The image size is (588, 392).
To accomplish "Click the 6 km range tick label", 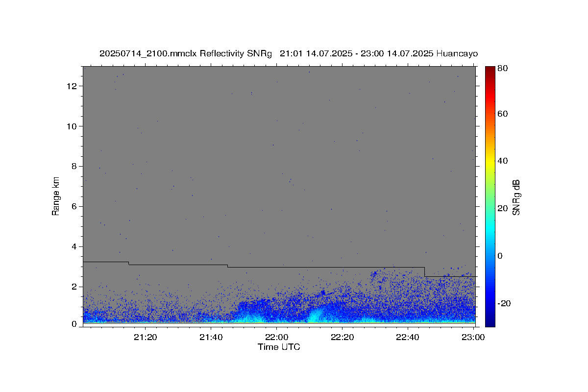I will pos(75,207).
